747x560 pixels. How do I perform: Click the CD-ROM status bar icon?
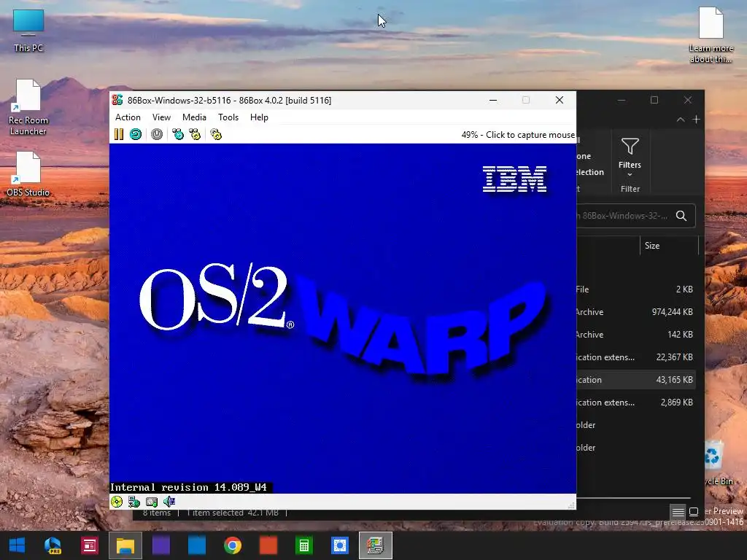point(117,502)
